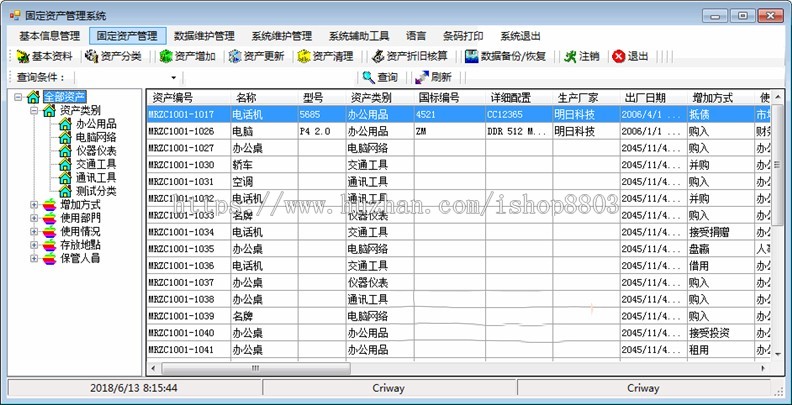Viewport: 792px width, 405px height.
Task: Sort by 资产编号 column header
Action: click(188, 97)
